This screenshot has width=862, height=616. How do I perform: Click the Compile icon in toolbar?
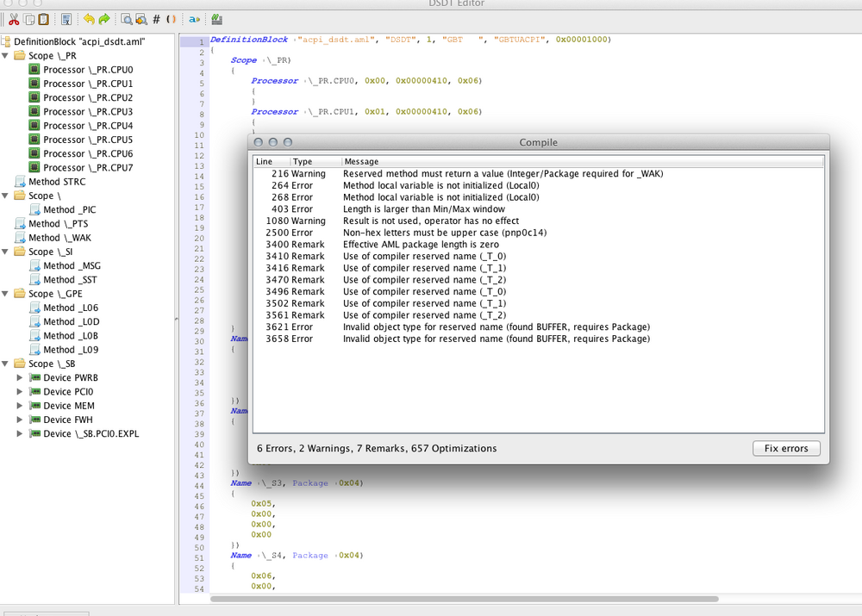pyautogui.click(x=216, y=19)
